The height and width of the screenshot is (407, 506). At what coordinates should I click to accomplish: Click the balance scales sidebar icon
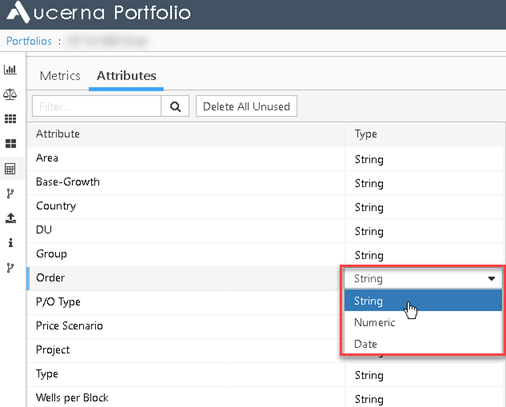coord(10,94)
